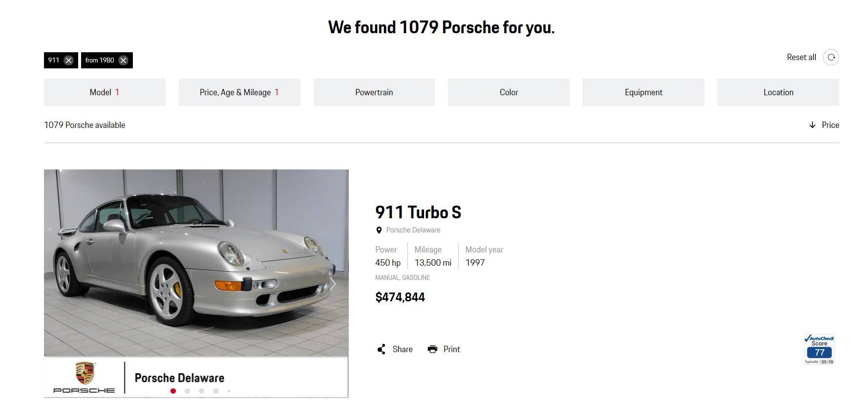Click the next image arrow on photo
Viewport: 868px width, 420px height.
point(333,284)
